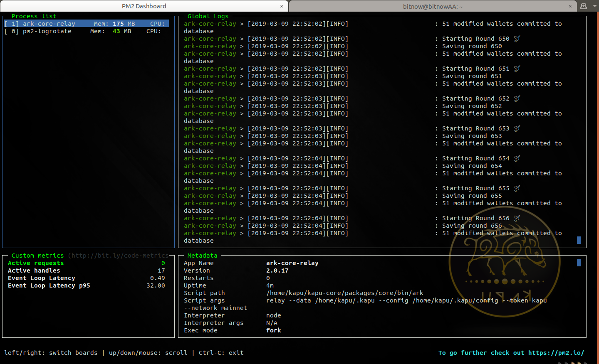Click the Restarts label in Metadata
599x364 pixels.
coord(199,278)
